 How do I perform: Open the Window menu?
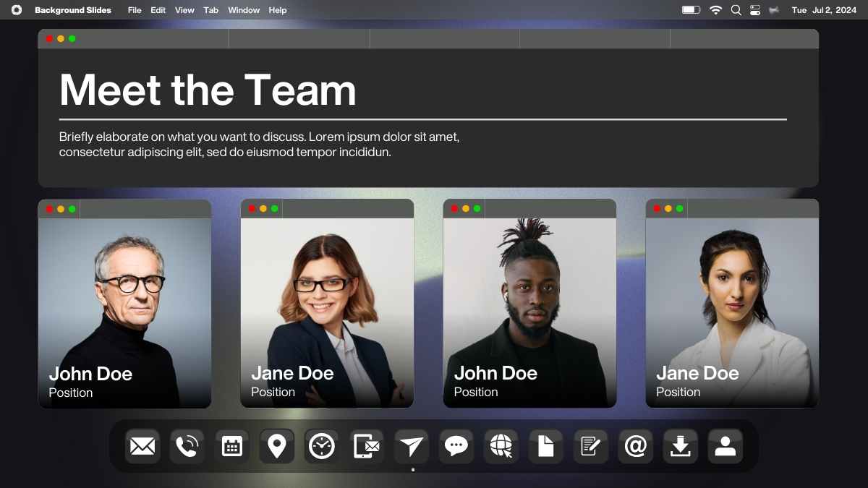(244, 10)
